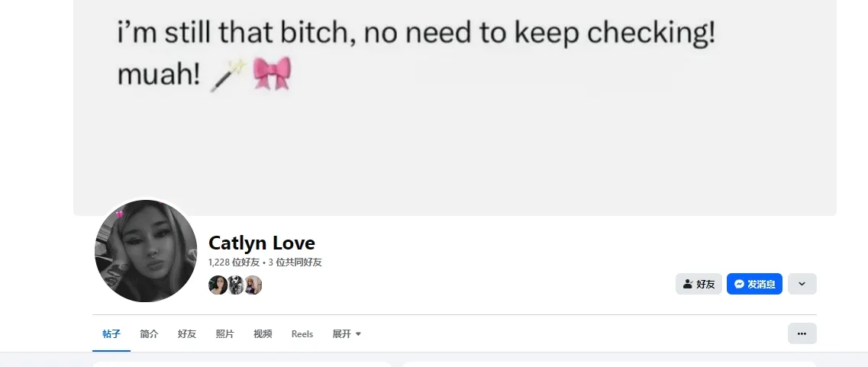The width and height of the screenshot is (868, 367).
Task: Click the third mutual friend avatar
Action: pos(253,285)
